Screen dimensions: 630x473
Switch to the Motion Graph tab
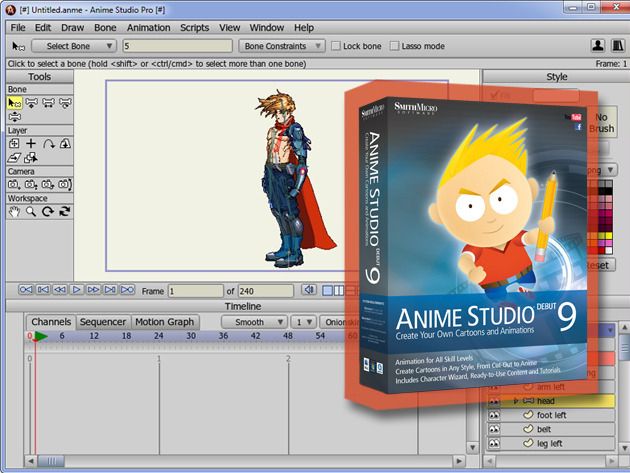coord(165,322)
